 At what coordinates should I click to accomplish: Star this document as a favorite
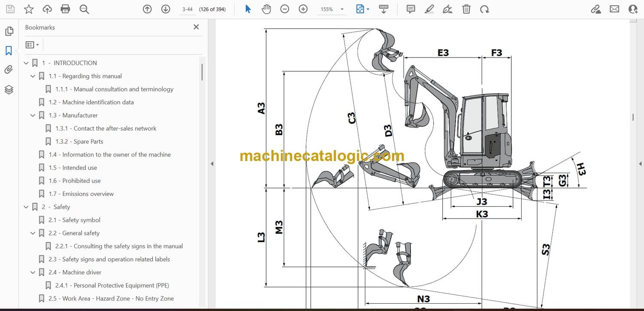click(x=29, y=9)
